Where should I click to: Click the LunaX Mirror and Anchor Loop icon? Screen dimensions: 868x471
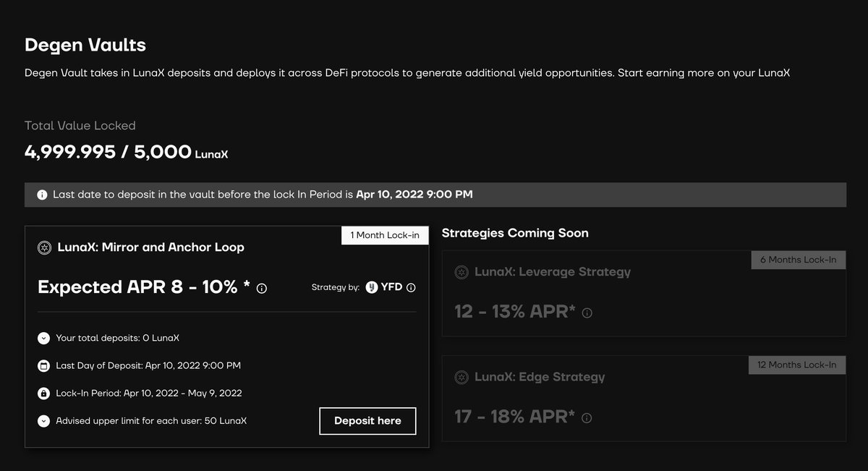[43, 247]
